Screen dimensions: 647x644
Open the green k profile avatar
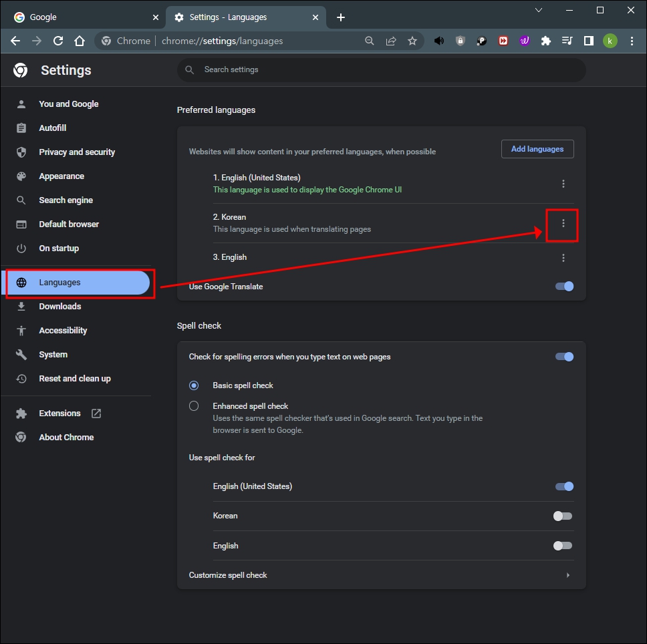pyautogui.click(x=610, y=41)
